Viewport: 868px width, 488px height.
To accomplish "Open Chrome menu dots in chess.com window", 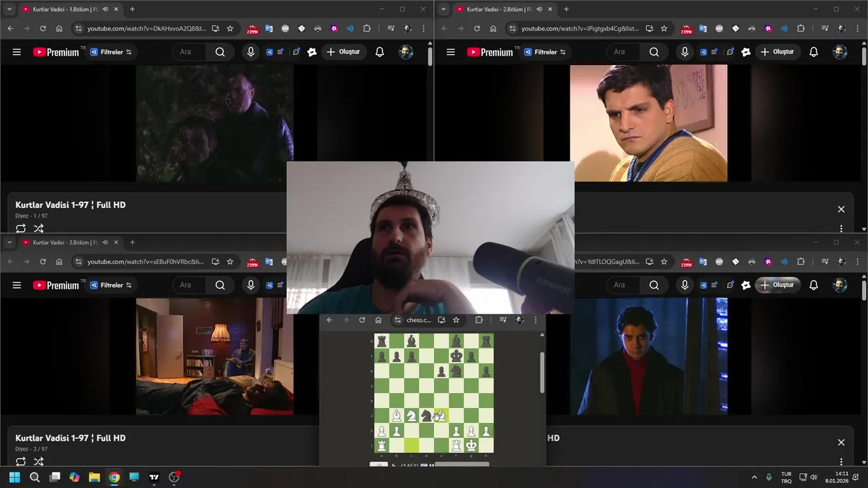I will tap(535, 320).
